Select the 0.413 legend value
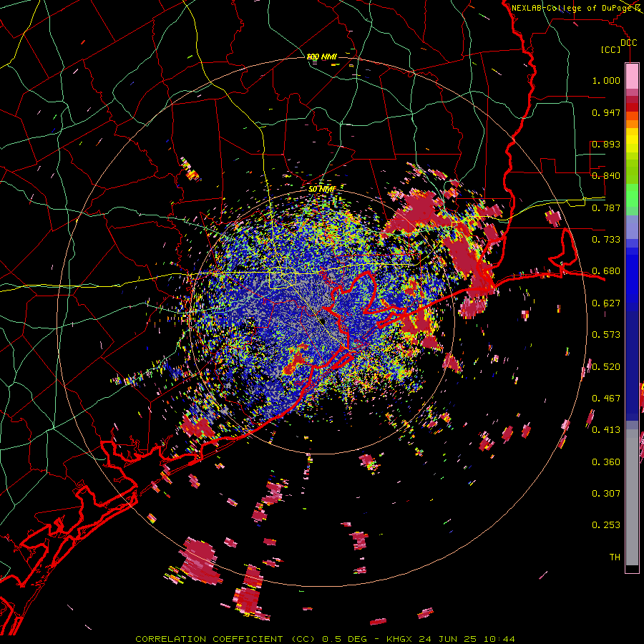 [606, 430]
